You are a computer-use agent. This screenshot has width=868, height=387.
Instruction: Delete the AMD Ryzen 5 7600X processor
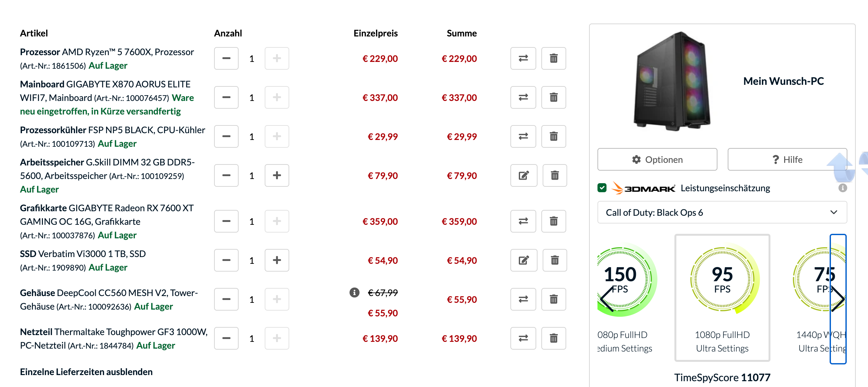[553, 58]
